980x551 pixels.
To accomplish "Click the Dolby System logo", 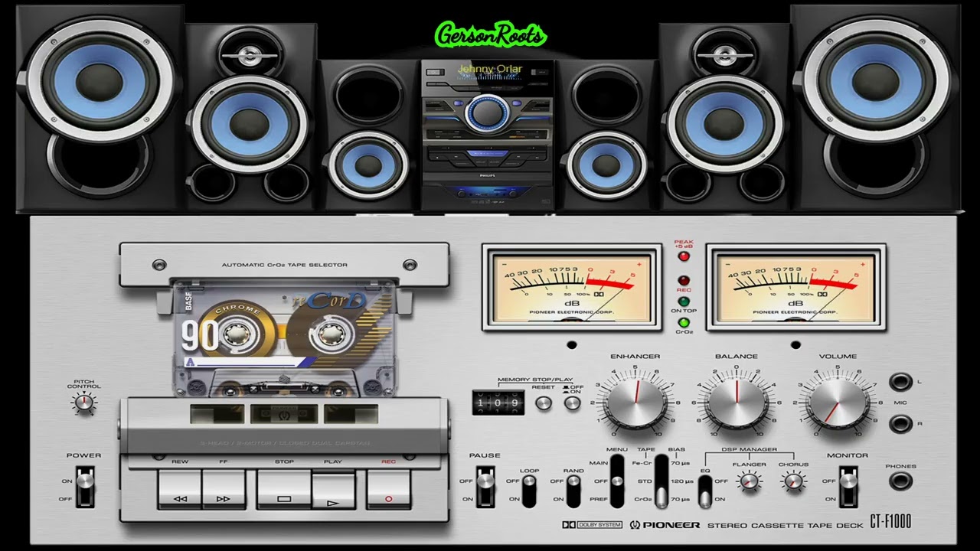I will click(x=591, y=525).
